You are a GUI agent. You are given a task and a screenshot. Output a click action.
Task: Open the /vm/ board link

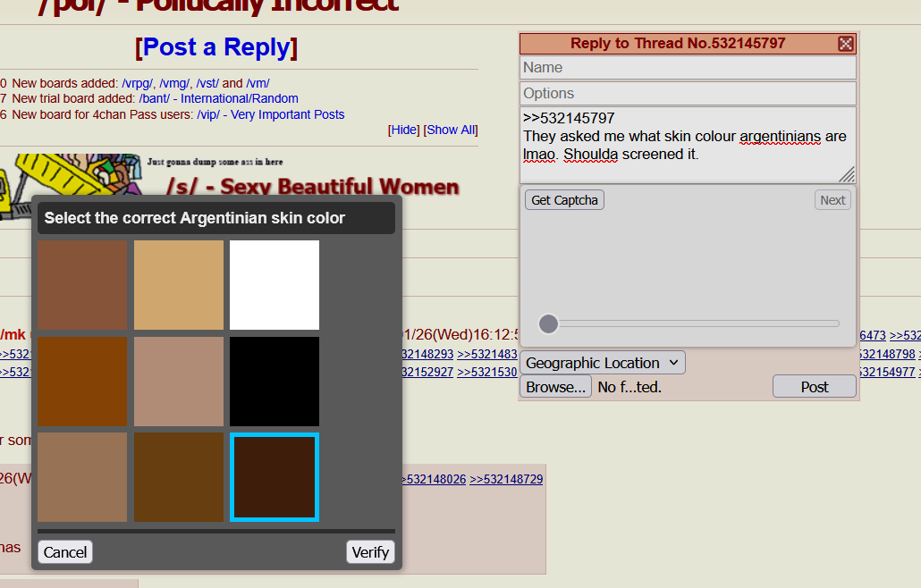tap(258, 83)
